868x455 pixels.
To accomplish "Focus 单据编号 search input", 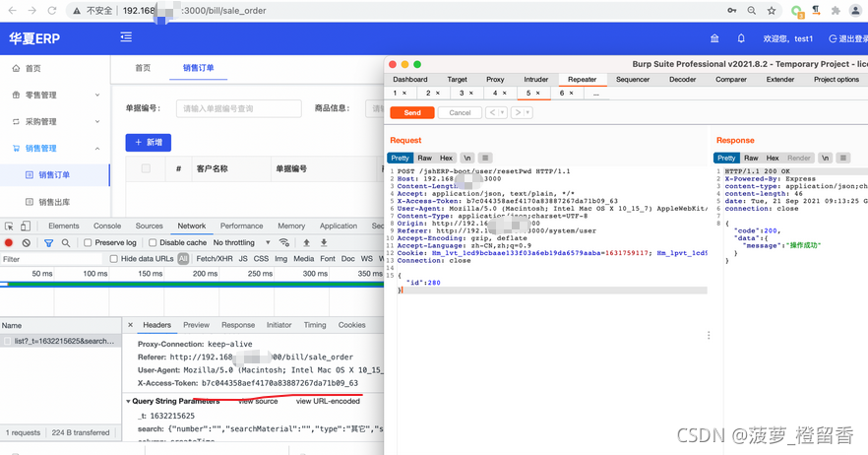I will (239, 108).
